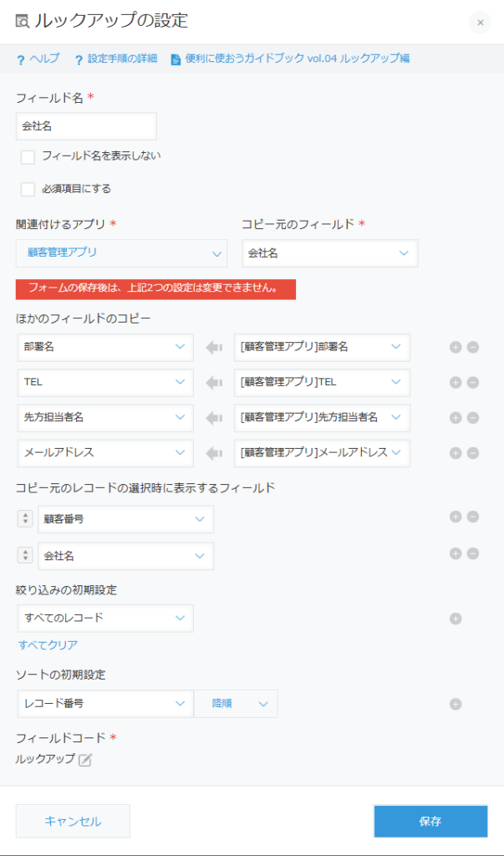Check the 必須項目にする checkbox

[28, 189]
